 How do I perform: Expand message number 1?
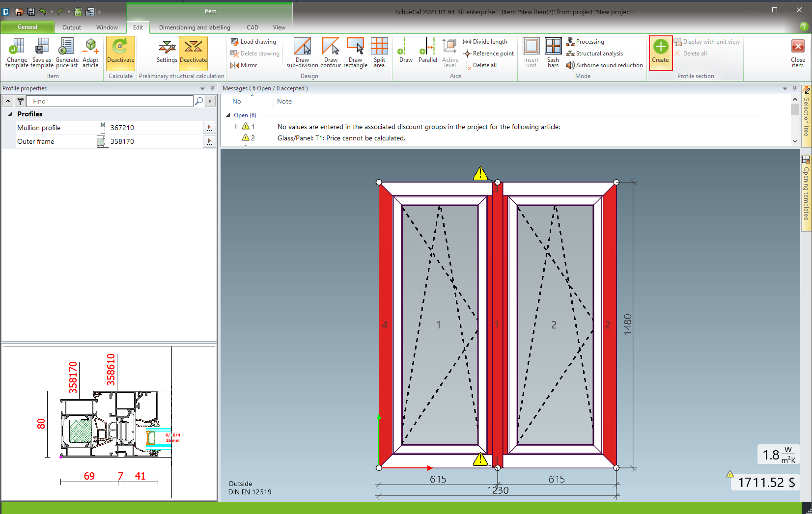(x=237, y=127)
